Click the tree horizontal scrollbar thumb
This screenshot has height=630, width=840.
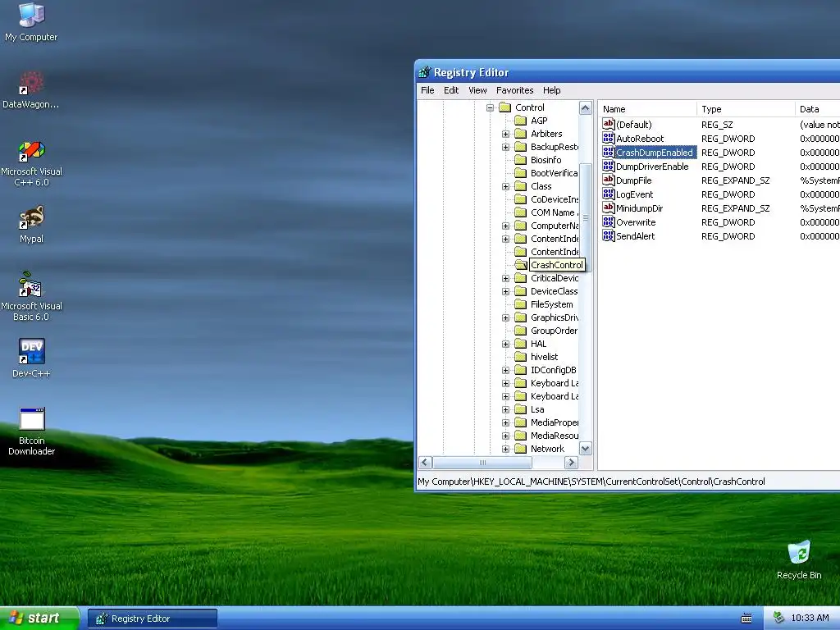coord(482,463)
